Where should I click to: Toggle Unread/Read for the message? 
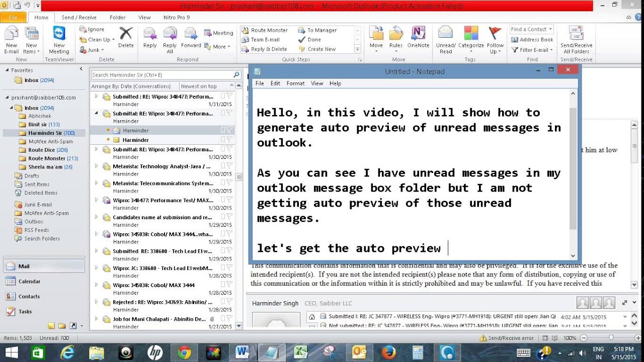[x=446, y=40]
